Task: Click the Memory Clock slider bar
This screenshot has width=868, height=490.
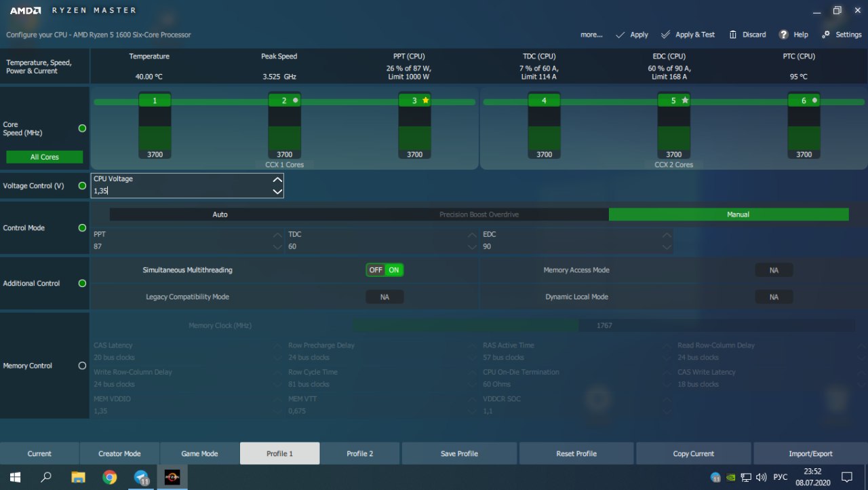Action: tap(604, 326)
